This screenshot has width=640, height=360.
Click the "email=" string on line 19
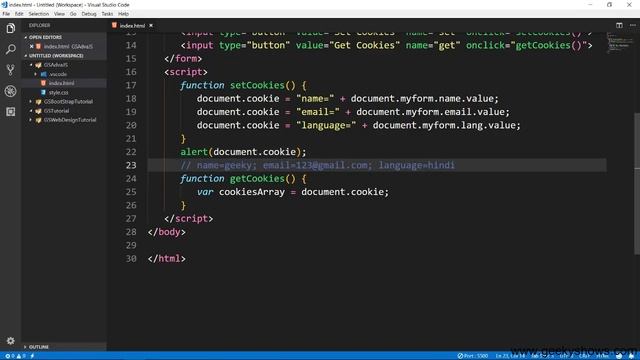click(318, 112)
